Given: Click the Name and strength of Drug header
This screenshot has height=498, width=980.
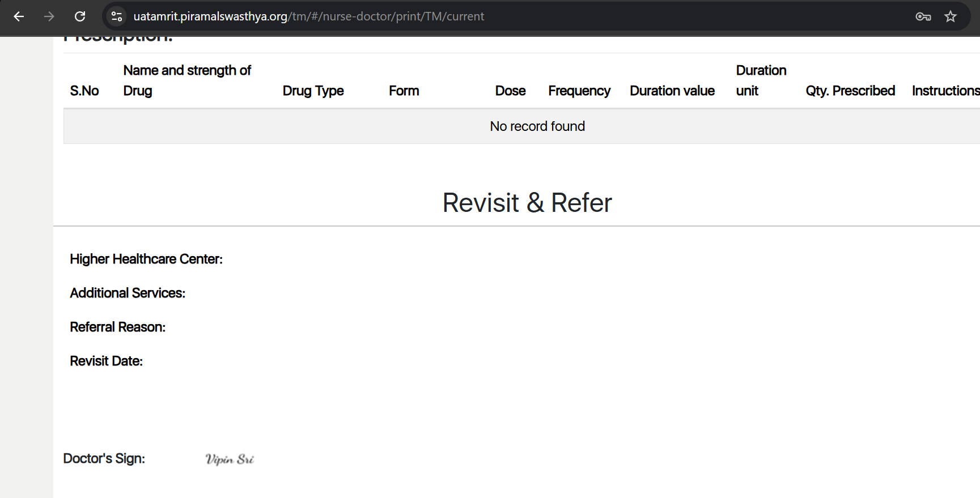Looking at the screenshot, I should point(187,80).
